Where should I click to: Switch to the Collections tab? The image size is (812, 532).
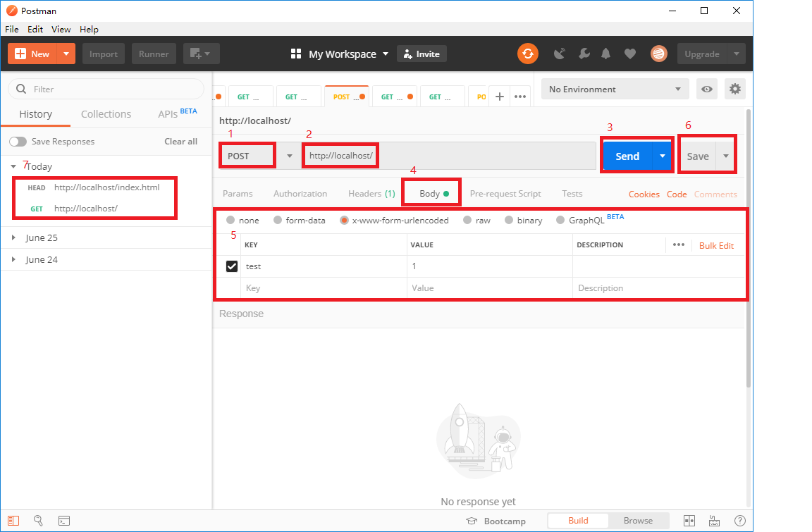[x=106, y=114]
